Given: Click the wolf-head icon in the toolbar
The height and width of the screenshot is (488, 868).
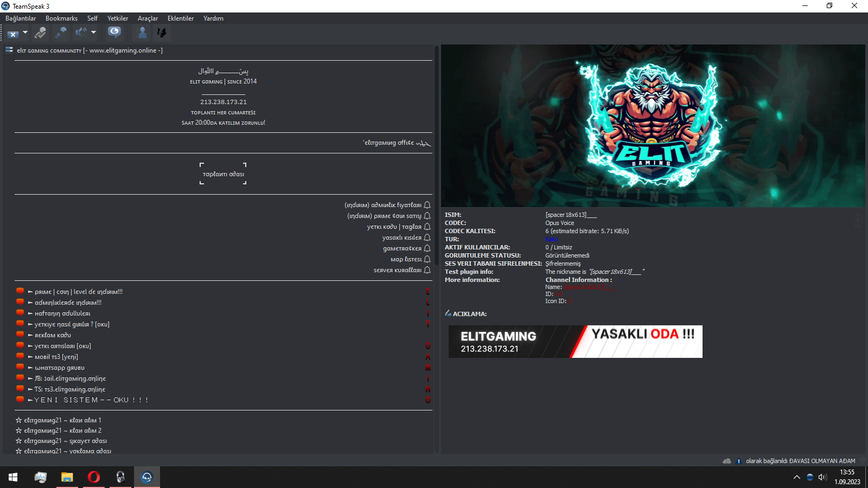Looking at the screenshot, I should pos(161,33).
